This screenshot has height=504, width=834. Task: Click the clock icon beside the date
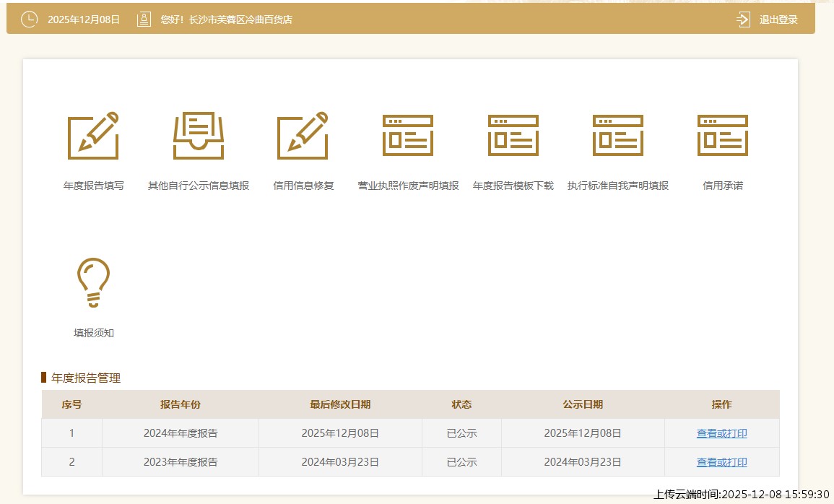tap(29, 19)
